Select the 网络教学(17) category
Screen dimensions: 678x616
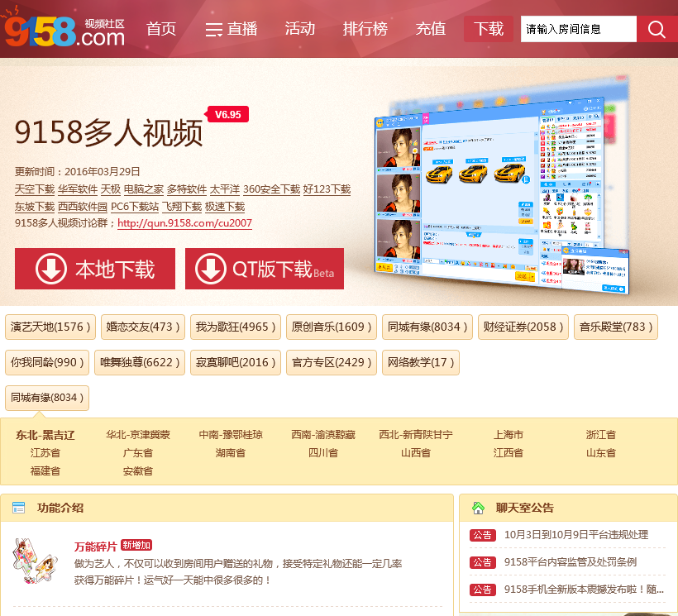point(421,362)
